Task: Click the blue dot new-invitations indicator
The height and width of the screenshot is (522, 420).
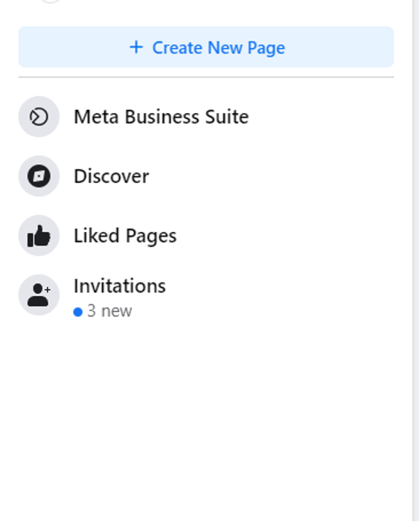Action: tap(78, 312)
